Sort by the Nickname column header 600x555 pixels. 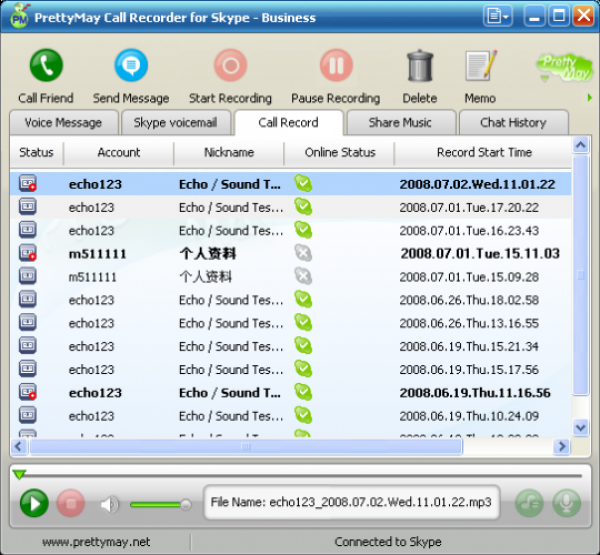pos(229,152)
